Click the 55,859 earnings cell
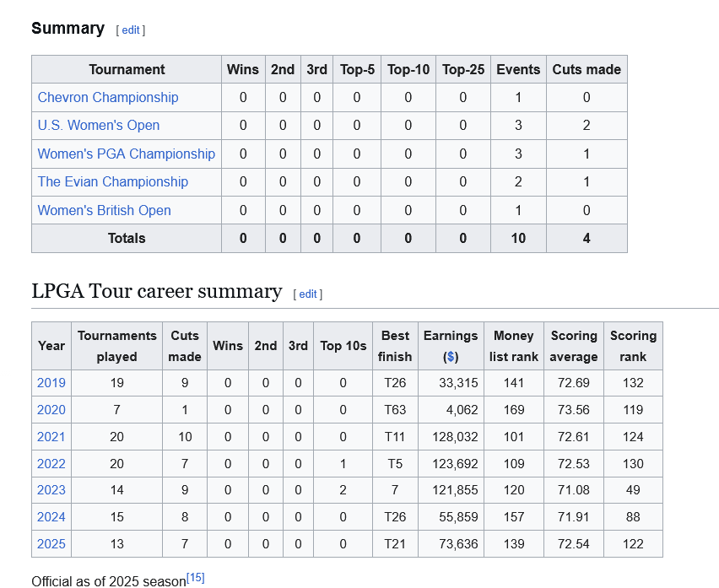This screenshot has width=719, height=588. (451, 517)
